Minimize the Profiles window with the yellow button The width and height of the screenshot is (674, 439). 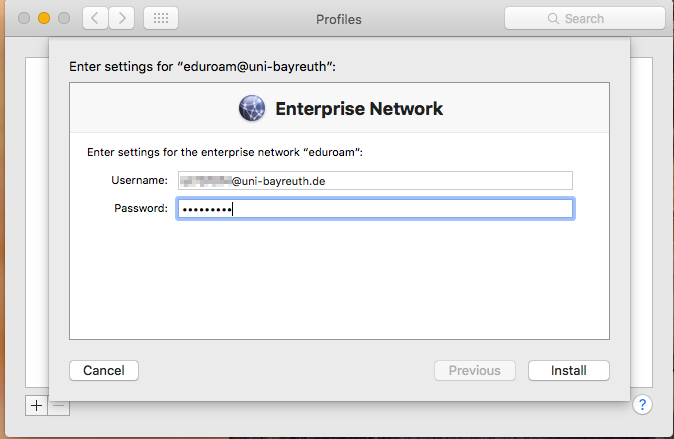44,19
